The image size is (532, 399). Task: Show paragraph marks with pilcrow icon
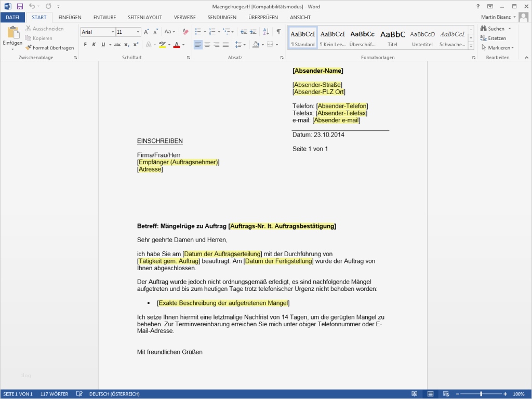coord(278,32)
